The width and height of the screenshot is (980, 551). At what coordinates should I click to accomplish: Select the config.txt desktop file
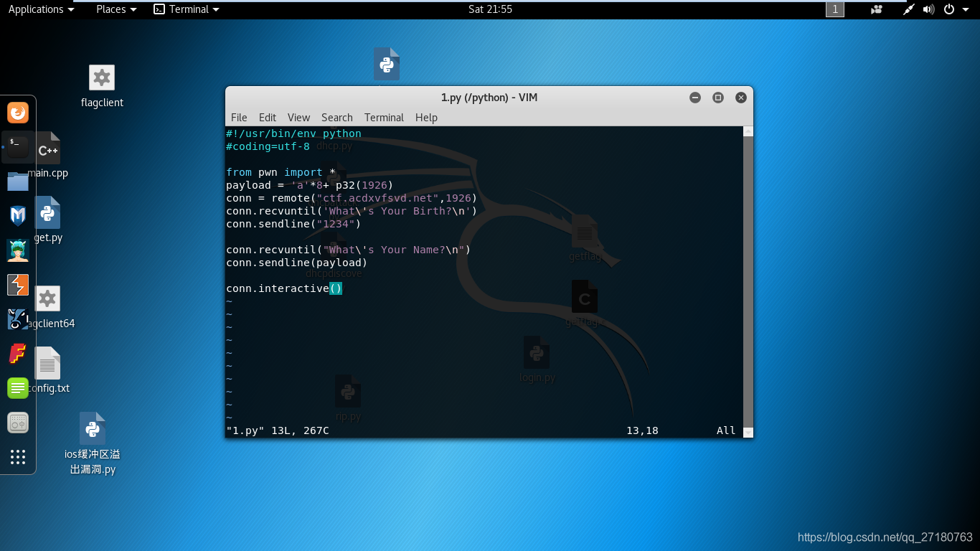tap(49, 371)
